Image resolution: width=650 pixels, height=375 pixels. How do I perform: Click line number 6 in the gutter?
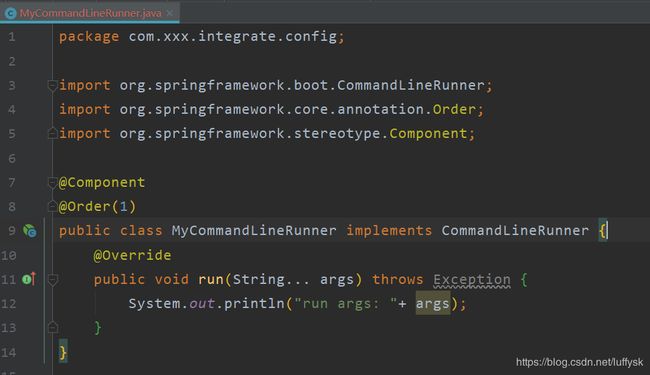(12, 158)
